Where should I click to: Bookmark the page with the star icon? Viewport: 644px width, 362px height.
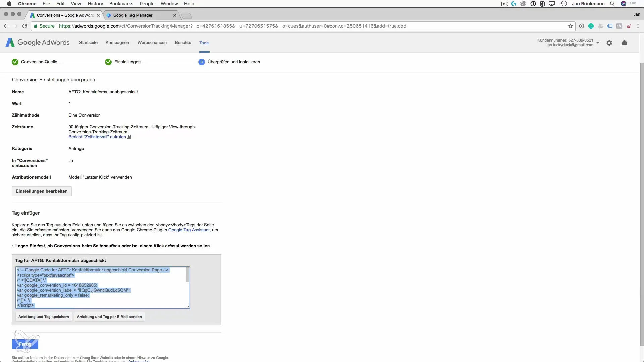tap(570, 26)
